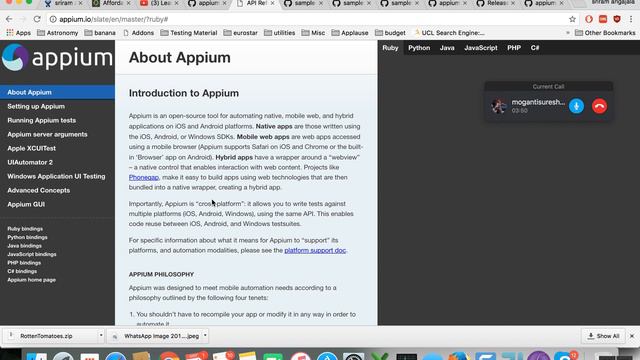640x360 pixels.
Task: Open Testing Material bookmarks folder
Action: [x=189, y=33]
